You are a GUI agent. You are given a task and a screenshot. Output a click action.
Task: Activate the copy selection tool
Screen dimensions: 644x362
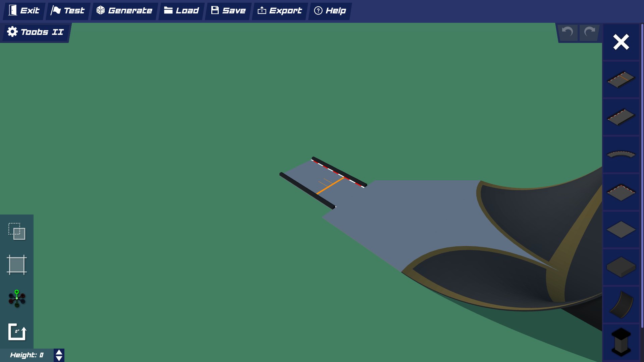(17, 231)
